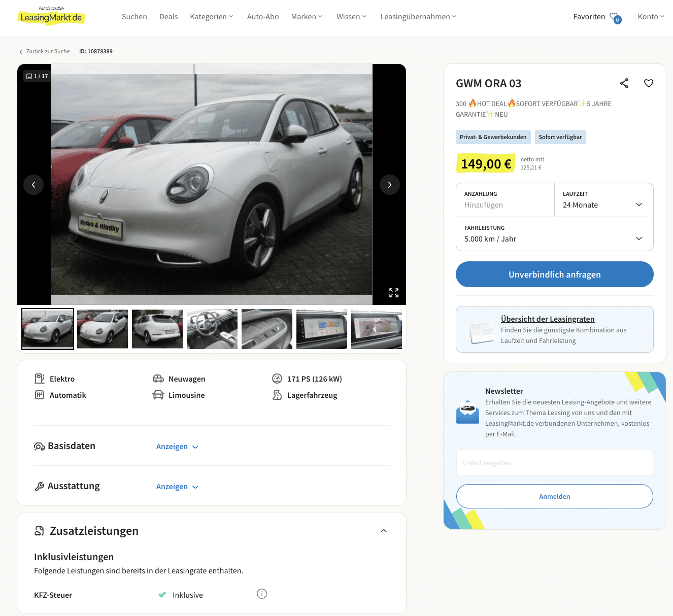Image resolution: width=673 pixels, height=616 pixels.
Task: Select door panel controls thumbnail
Action: 267,329
